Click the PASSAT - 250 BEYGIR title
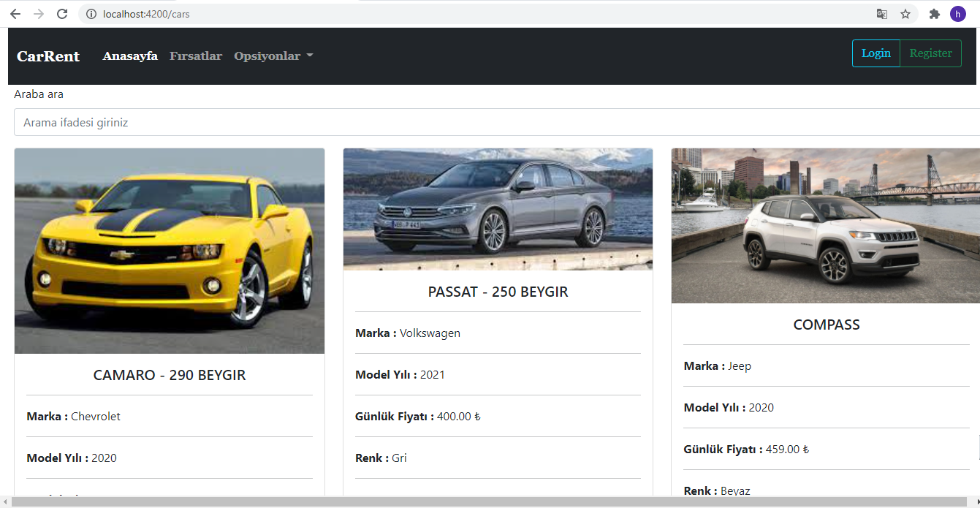 click(498, 291)
